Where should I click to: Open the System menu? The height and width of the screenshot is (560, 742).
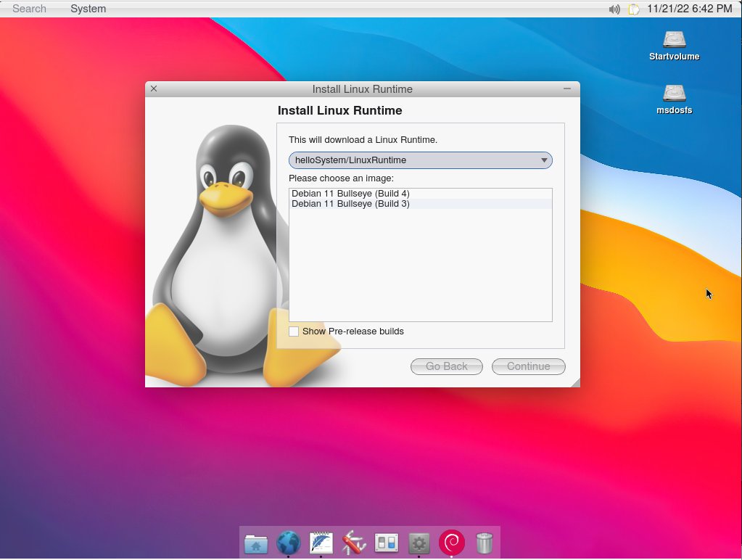point(87,9)
